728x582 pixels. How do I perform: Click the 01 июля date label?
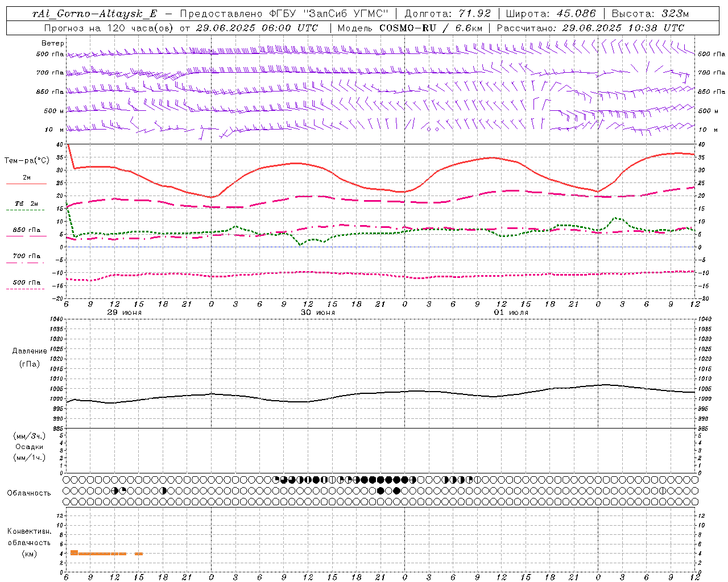point(511,313)
